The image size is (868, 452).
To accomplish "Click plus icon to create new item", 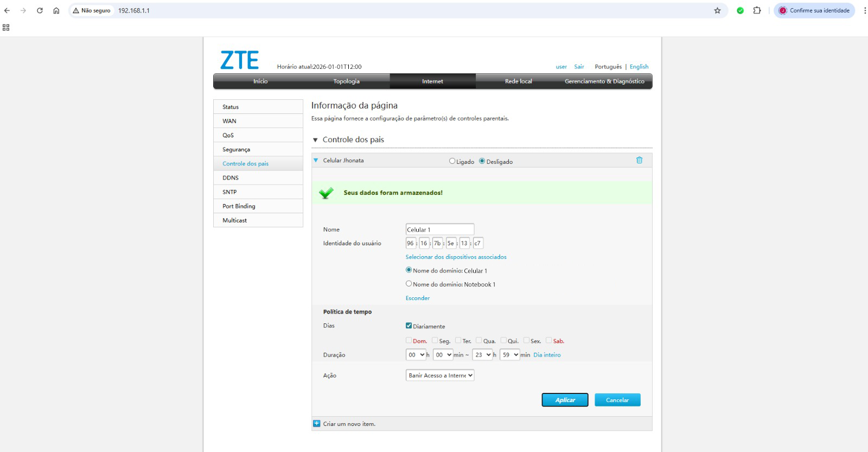I will tap(317, 424).
